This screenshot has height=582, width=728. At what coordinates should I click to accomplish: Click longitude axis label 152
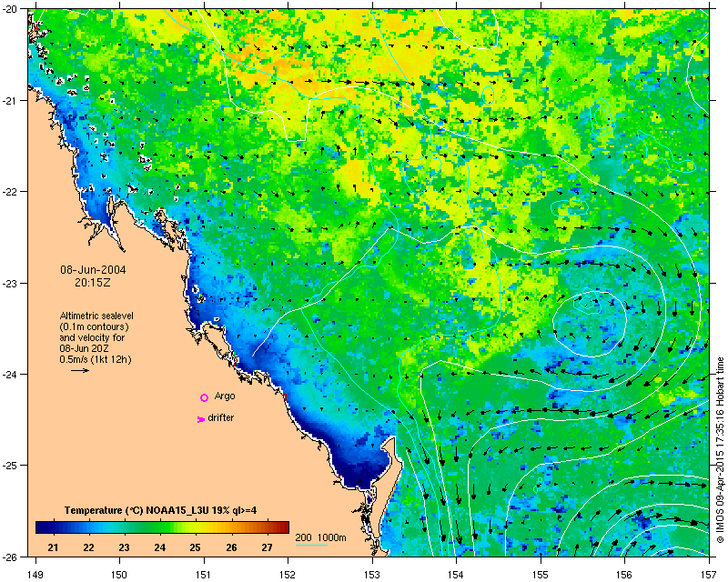pyautogui.click(x=288, y=575)
